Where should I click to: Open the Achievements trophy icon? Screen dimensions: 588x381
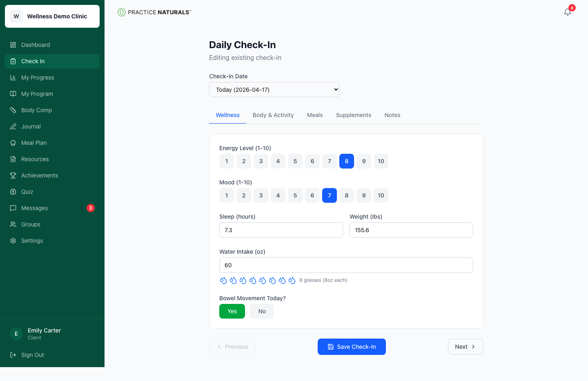(13, 175)
